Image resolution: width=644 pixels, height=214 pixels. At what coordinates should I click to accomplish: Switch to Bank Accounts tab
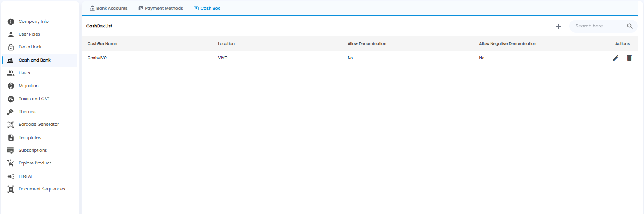(109, 8)
